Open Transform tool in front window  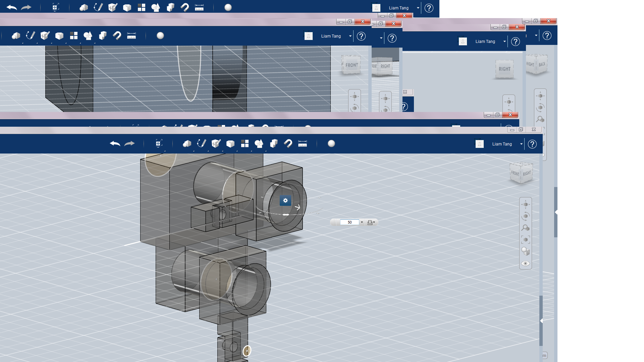click(x=159, y=143)
